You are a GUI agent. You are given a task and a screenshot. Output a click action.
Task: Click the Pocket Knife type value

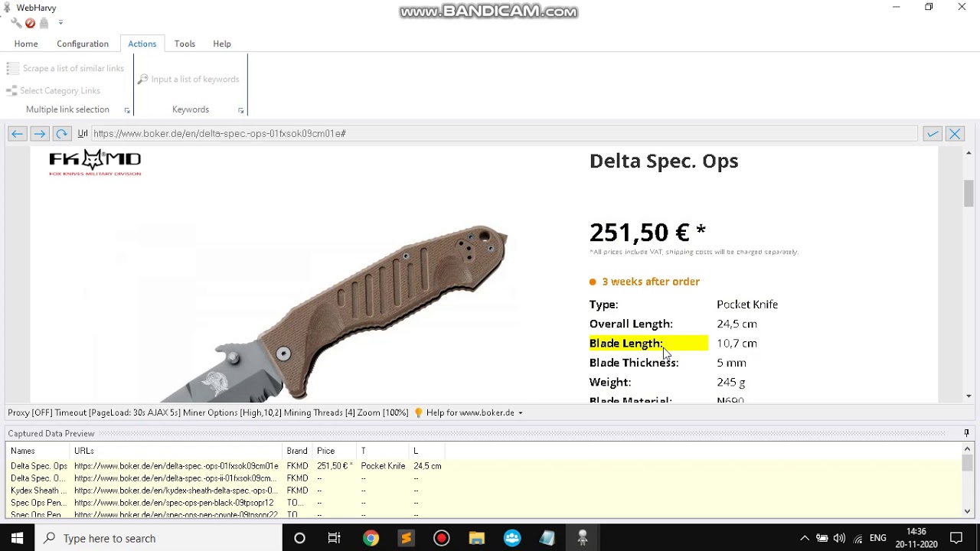747,305
